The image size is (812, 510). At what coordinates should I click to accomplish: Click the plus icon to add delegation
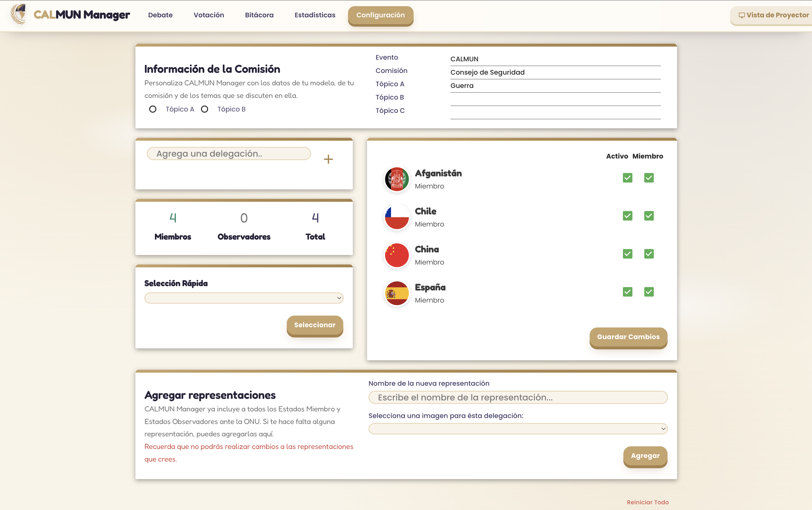tap(328, 159)
